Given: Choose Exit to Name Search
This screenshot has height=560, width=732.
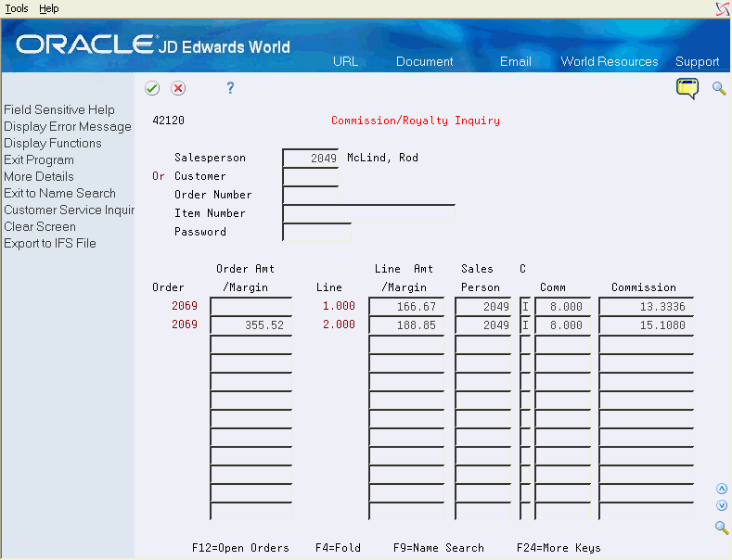Looking at the screenshot, I should [x=59, y=193].
